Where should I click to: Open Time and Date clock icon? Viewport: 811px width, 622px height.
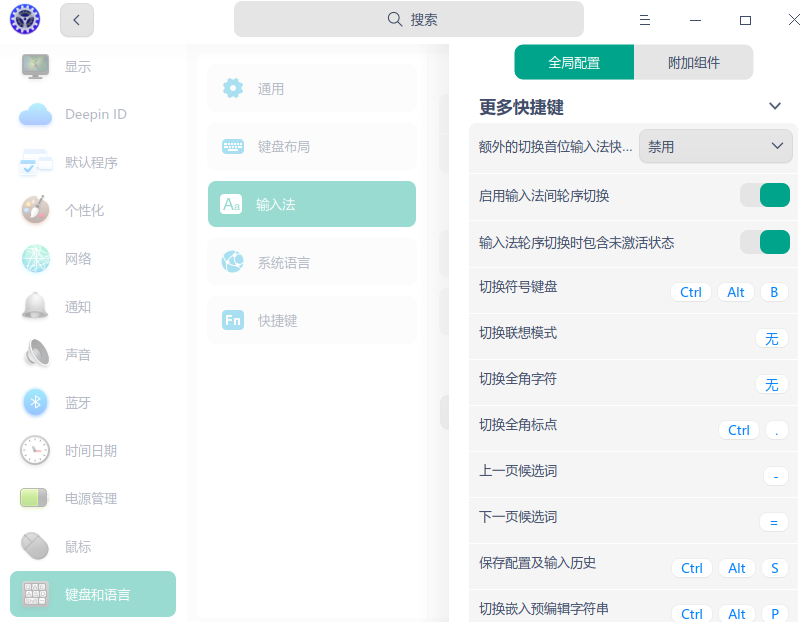point(36,451)
